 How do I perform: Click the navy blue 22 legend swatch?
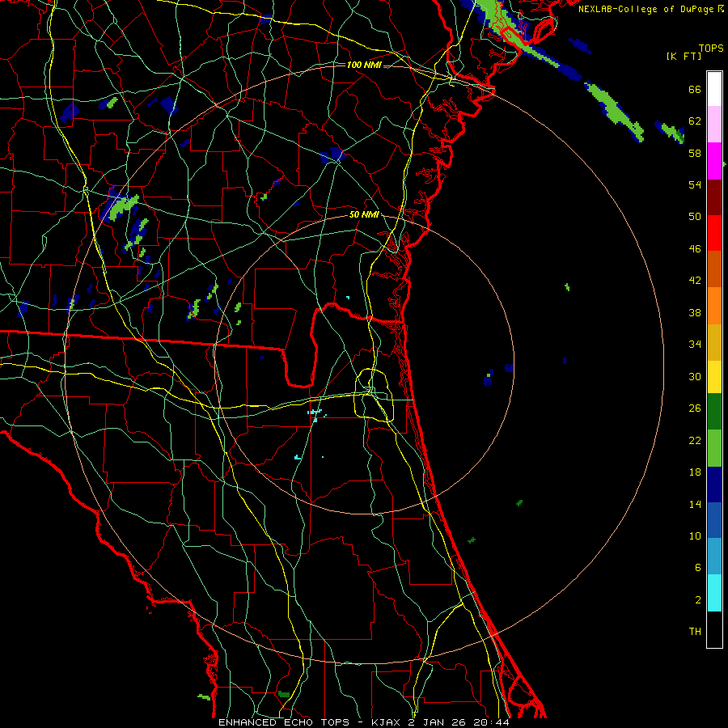coord(714,485)
